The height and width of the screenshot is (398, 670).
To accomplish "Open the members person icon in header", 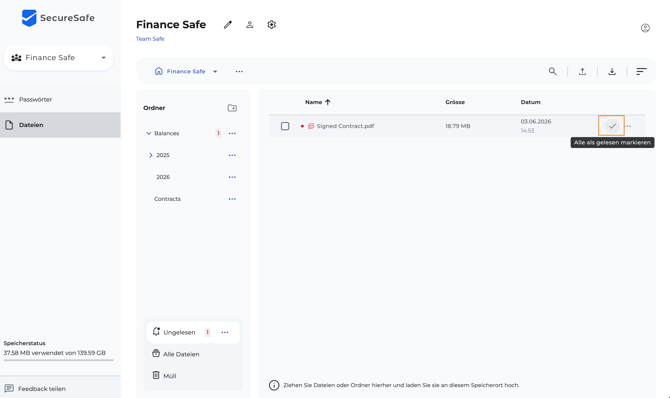I will click(250, 25).
